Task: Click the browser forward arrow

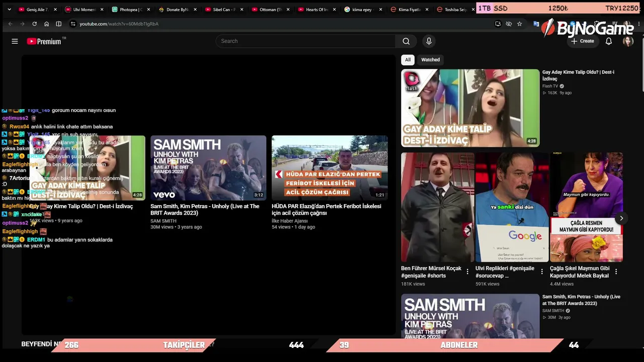Action: click(22, 24)
